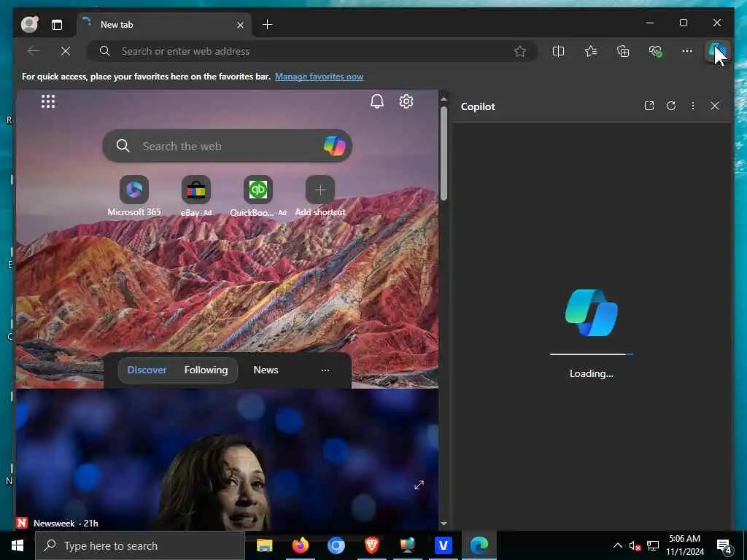Open Brave browser from taskbar
747x560 pixels.
[371, 545]
